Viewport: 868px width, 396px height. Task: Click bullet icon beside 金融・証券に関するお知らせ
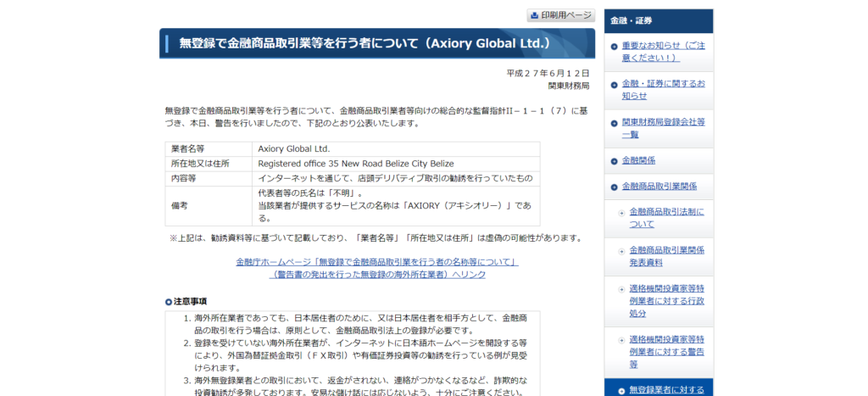point(614,85)
